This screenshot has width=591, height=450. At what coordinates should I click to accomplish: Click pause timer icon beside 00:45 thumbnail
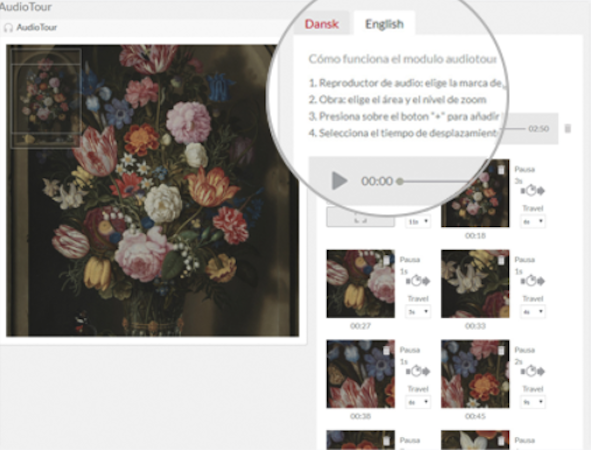532,372
